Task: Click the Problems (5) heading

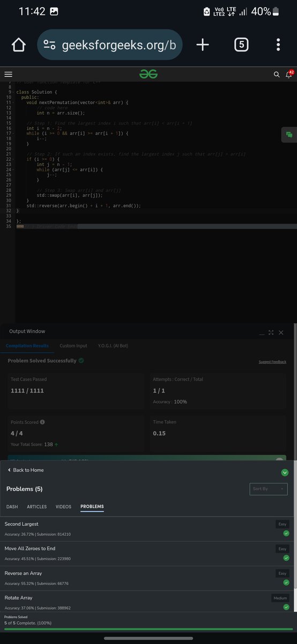Action: tap(24, 489)
